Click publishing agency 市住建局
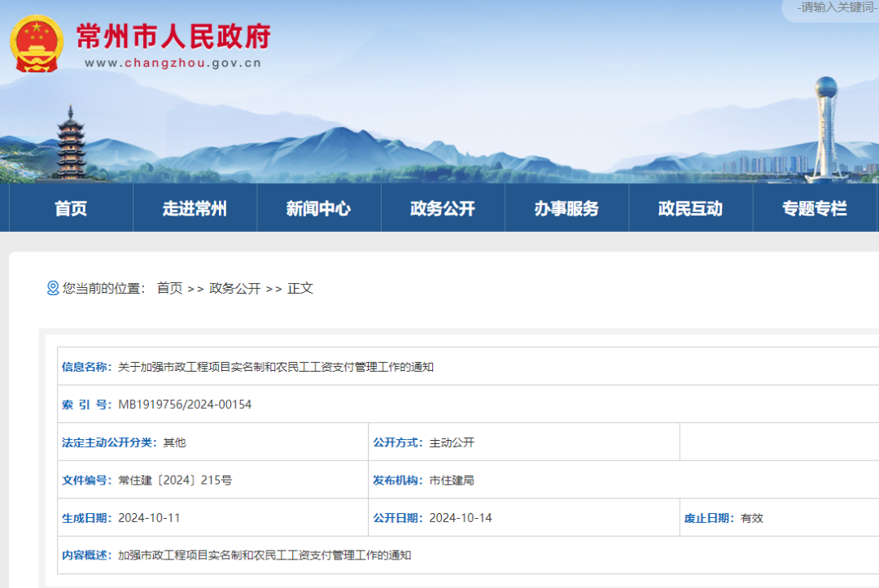 pyautogui.click(x=452, y=480)
